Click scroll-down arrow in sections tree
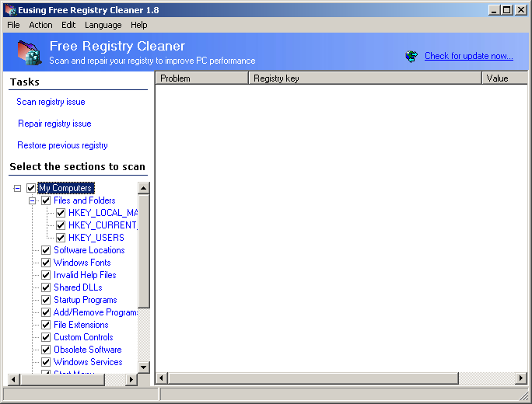This screenshot has height=404, width=532. [143, 367]
